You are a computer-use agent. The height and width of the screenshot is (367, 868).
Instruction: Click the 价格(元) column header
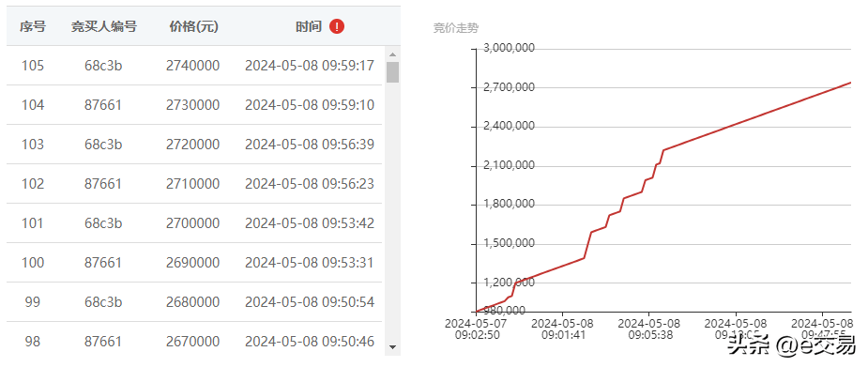coord(193,26)
